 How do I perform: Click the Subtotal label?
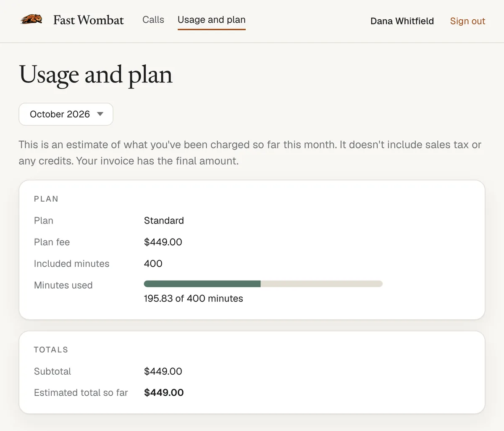point(52,371)
